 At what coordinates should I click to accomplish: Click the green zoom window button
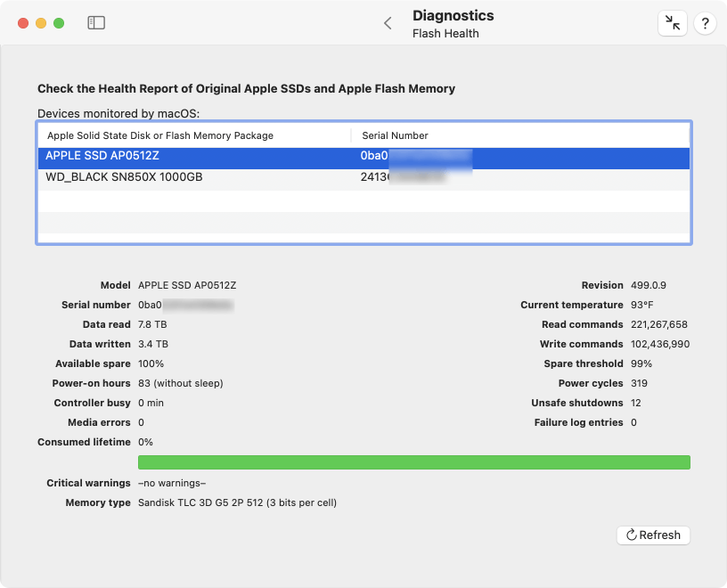pyautogui.click(x=59, y=23)
